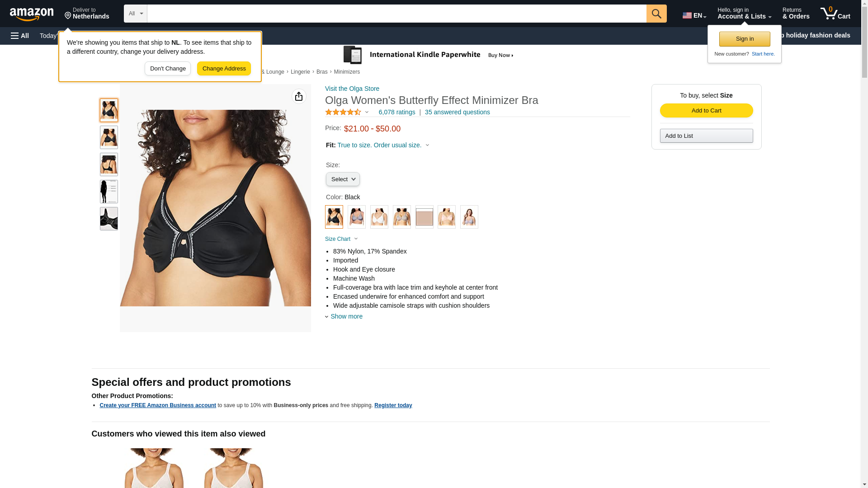
Task: Select the Black color swatch
Action: [x=334, y=217]
